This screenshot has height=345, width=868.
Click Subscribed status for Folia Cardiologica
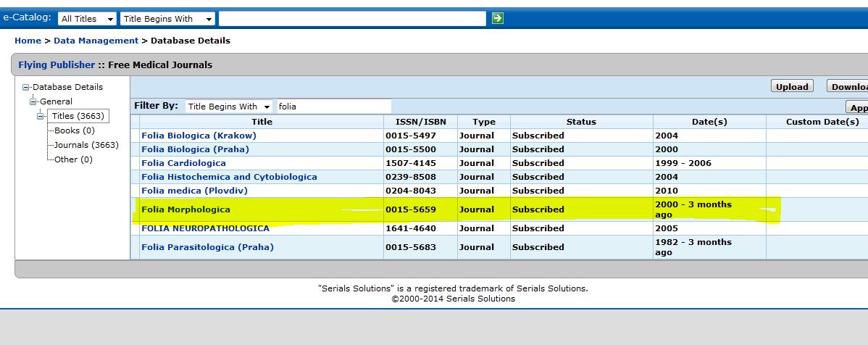pyautogui.click(x=538, y=163)
